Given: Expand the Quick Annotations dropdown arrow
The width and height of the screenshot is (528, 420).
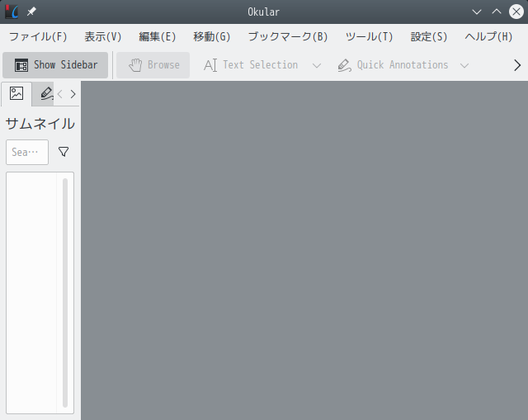Looking at the screenshot, I should point(464,65).
